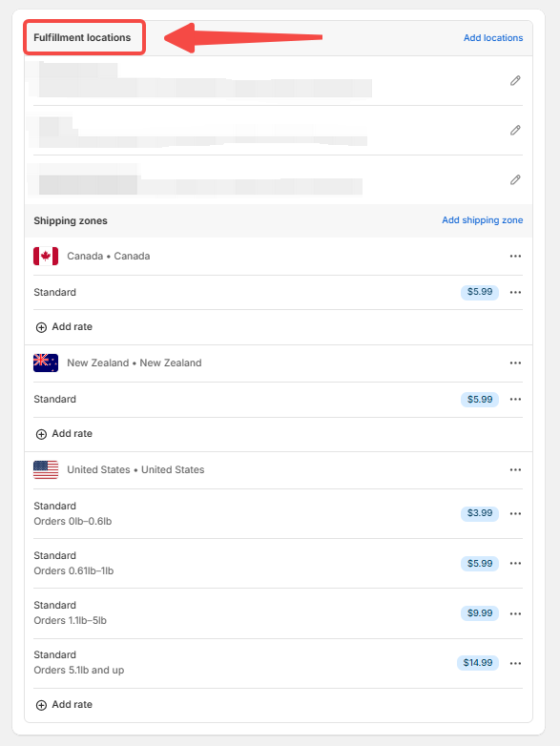Click the Add locations link
This screenshot has width=560, height=746.
tap(493, 37)
